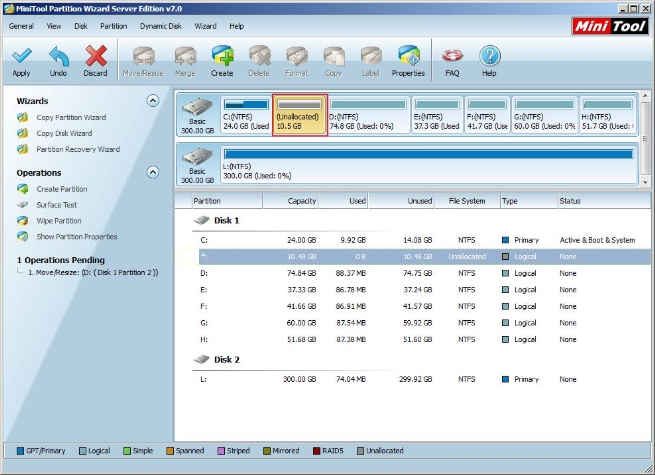Select F:(NTFS) 41.7 GB block
Screen dimensions: 655x475
click(487, 115)
